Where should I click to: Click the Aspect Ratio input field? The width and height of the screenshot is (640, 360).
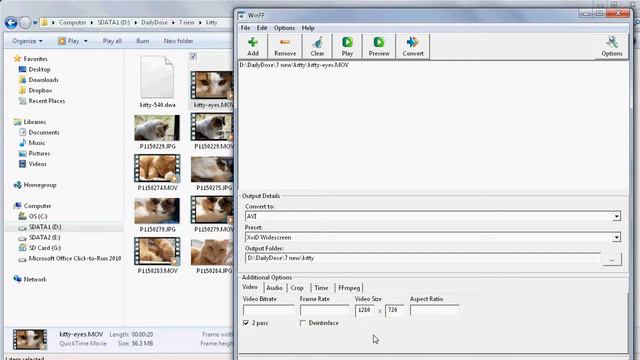click(x=434, y=310)
